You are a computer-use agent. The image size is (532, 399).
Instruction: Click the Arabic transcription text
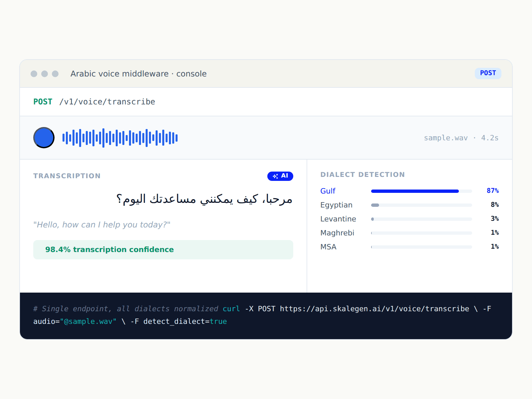204,199
